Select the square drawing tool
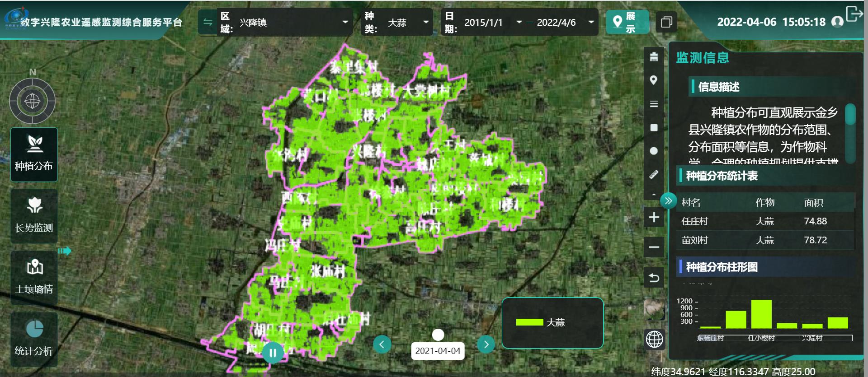 pos(653,128)
